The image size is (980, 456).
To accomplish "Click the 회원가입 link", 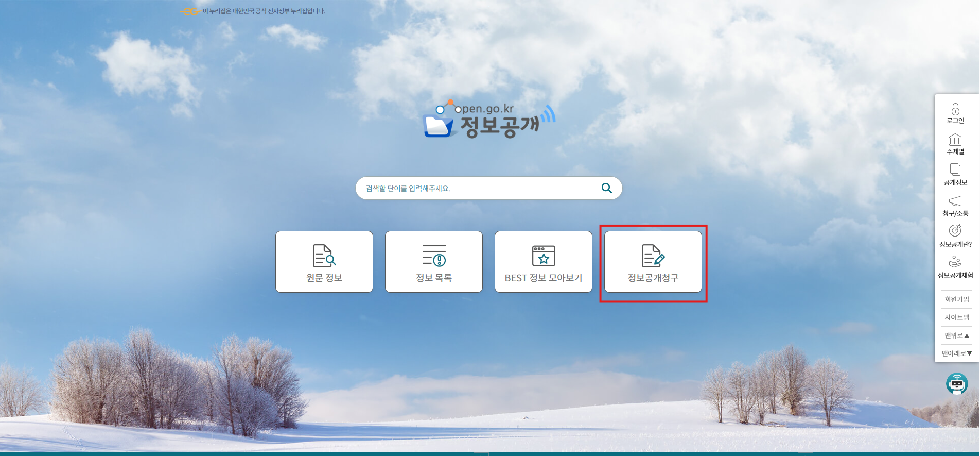I will coord(956,299).
